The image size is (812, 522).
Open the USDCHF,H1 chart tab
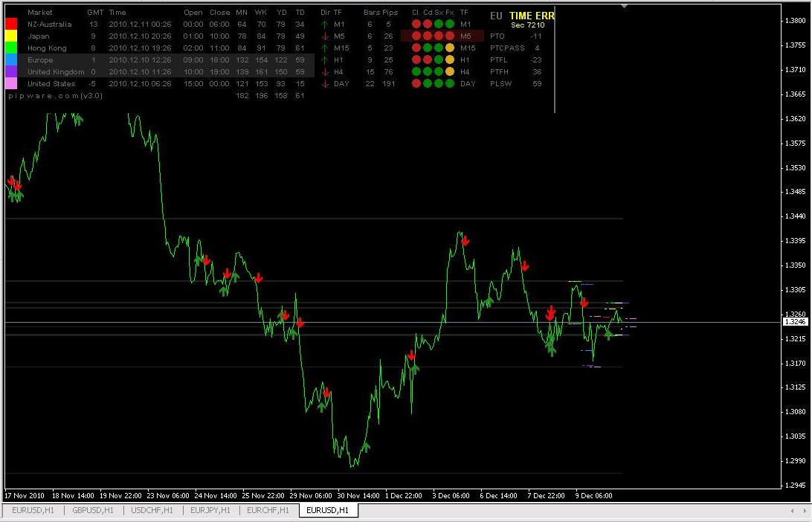pos(152,510)
